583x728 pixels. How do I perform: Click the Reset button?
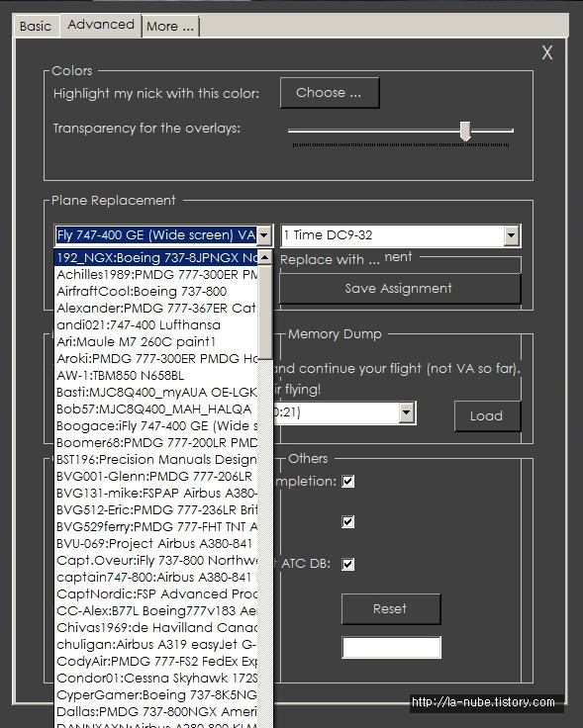click(x=391, y=608)
